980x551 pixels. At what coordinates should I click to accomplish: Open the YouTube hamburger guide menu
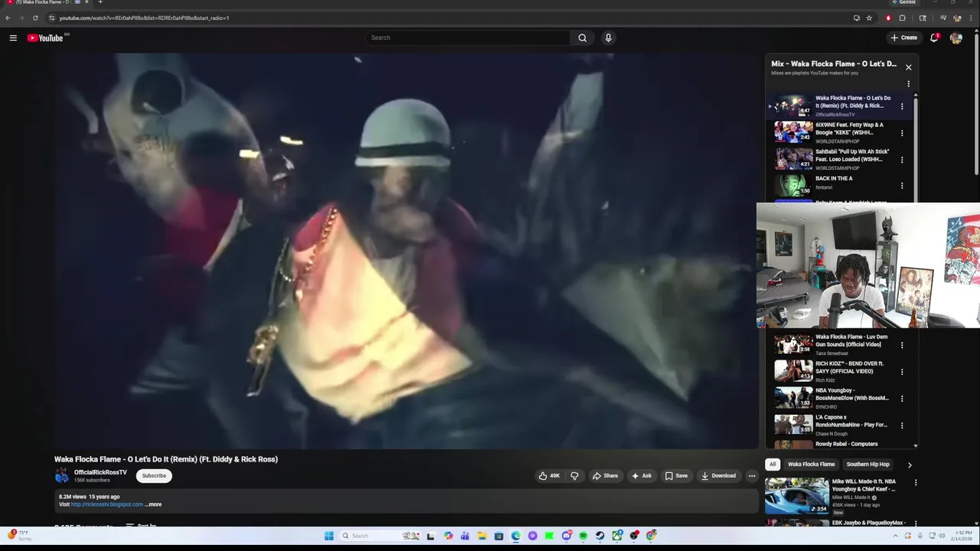[x=13, y=37]
